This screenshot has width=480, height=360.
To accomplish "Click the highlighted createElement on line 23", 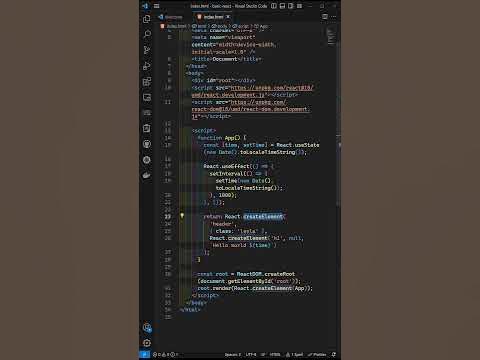I will click(x=263, y=217).
